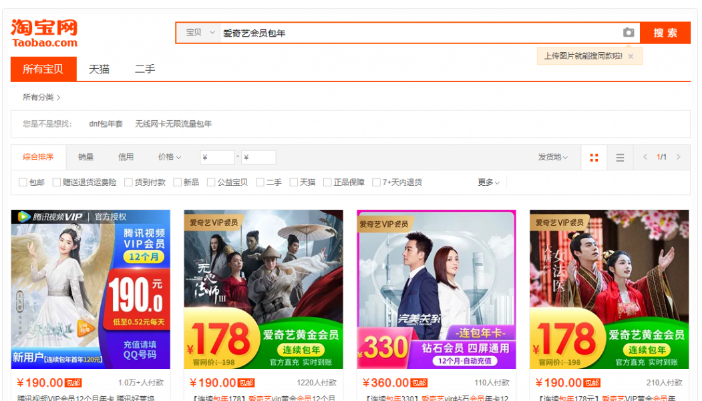
Task: Switch to list view icon
Action: click(x=620, y=158)
